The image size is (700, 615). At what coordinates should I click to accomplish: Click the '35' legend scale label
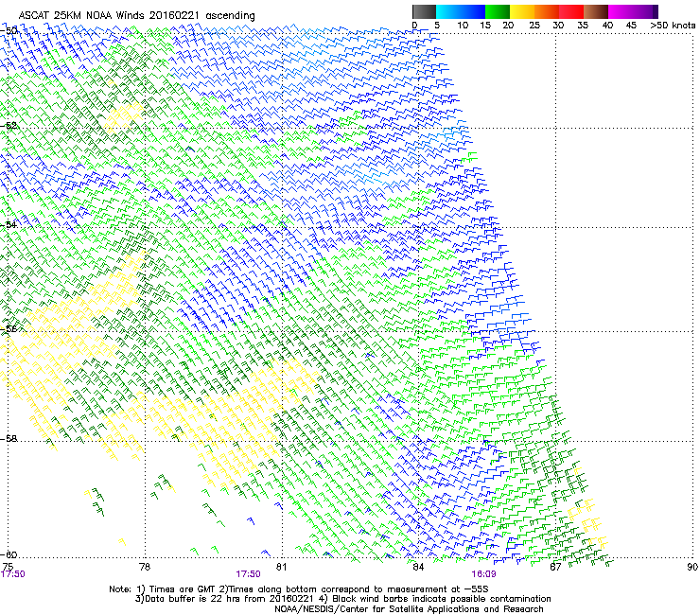point(583,26)
